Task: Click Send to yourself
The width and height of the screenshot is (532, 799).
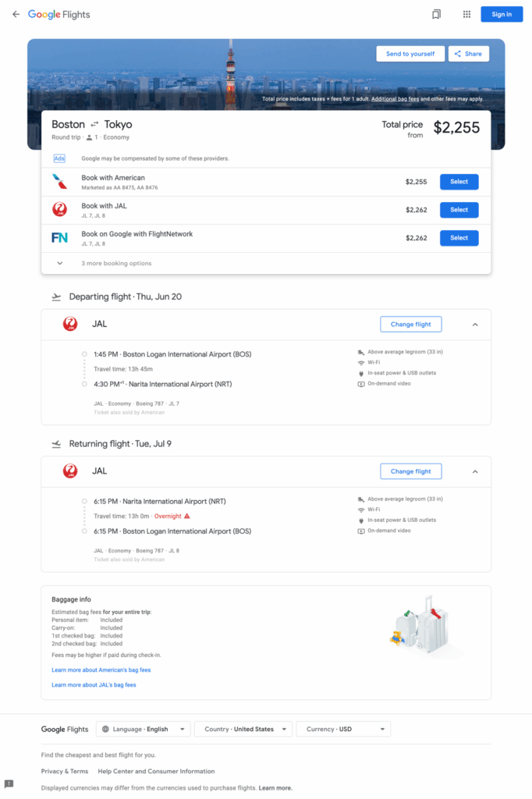Action: point(410,53)
